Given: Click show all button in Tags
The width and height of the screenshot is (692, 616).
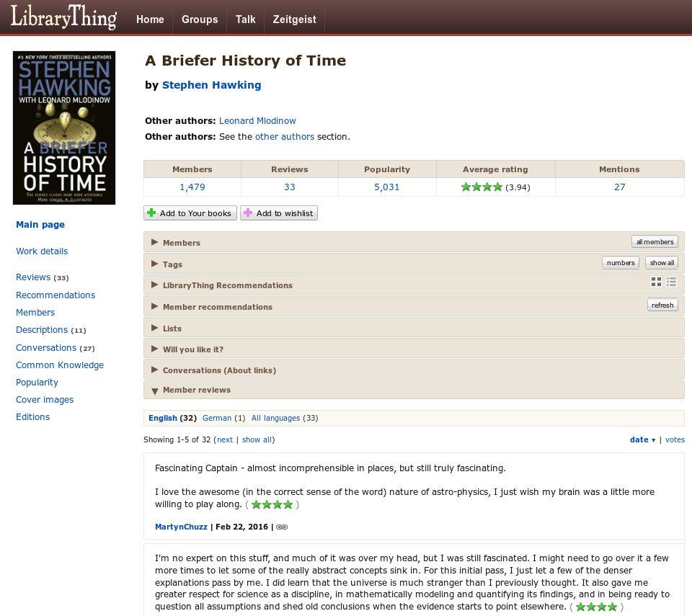Looking at the screenshot, I should tap(662, 262).
